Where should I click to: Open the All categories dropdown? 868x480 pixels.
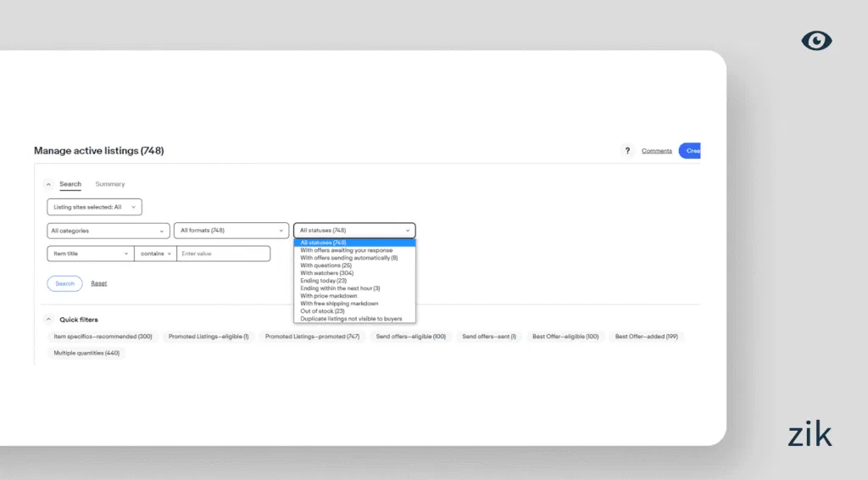(x=108, y=231)
